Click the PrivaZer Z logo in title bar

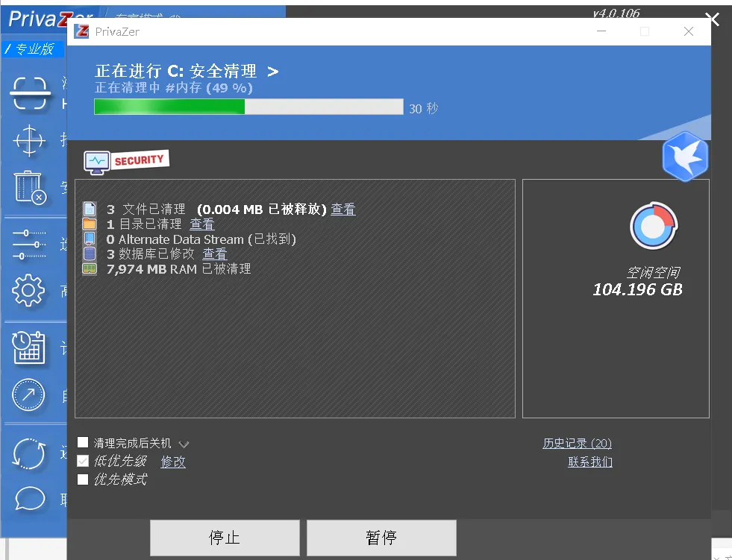tap(81, 31)
